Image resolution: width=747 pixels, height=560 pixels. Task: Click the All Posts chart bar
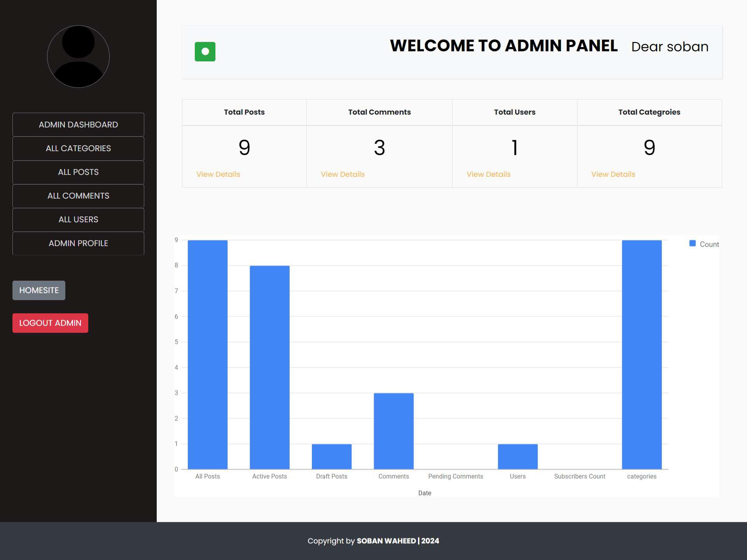click(208, 354)
